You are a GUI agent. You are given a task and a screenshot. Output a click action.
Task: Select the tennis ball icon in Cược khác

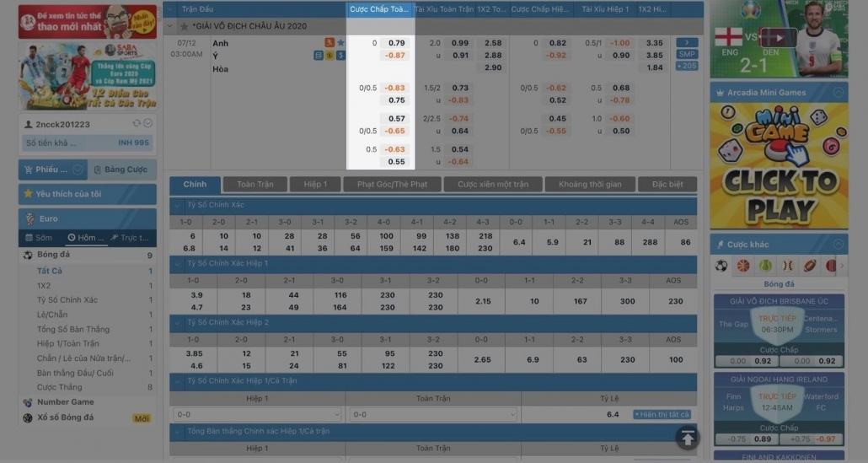tap(765, 266)
